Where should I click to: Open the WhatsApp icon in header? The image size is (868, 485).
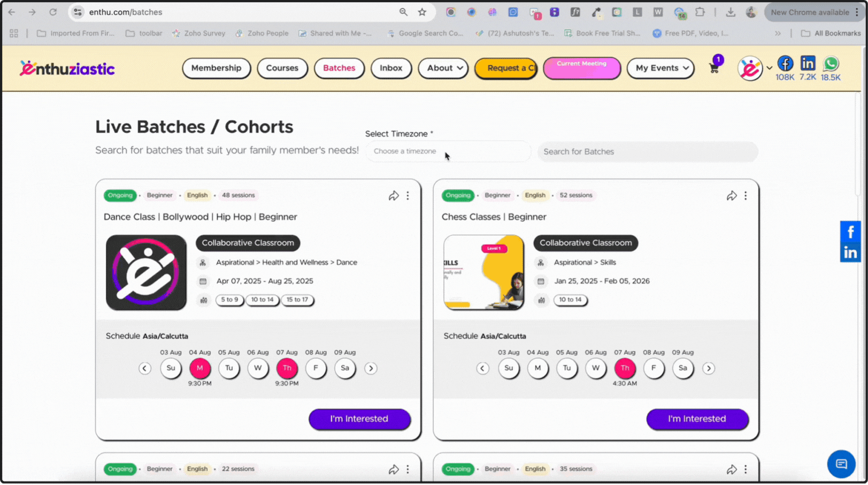point(831,64)
